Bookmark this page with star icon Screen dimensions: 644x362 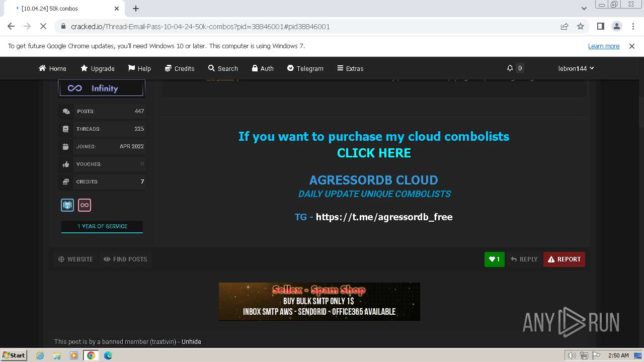pyautogui.click(x=581, y=26)
